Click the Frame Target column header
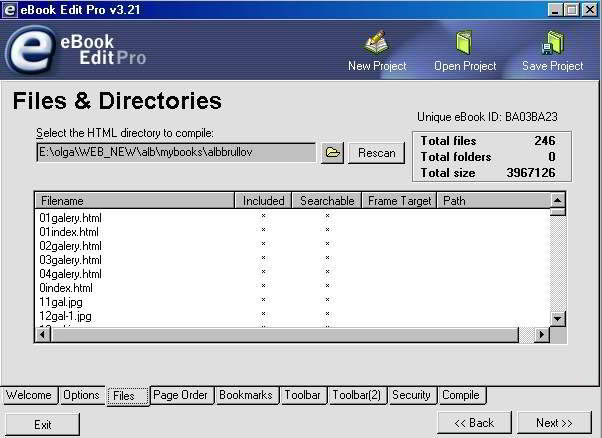This screenshot has height=438, width=602. (399, 201)
